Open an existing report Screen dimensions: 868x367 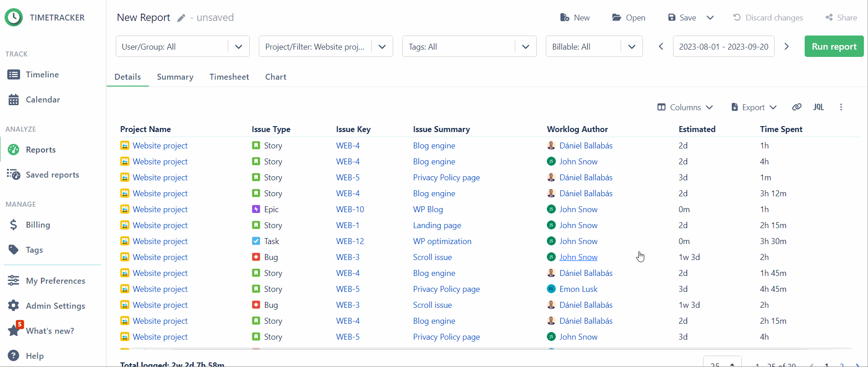[629, 18]
